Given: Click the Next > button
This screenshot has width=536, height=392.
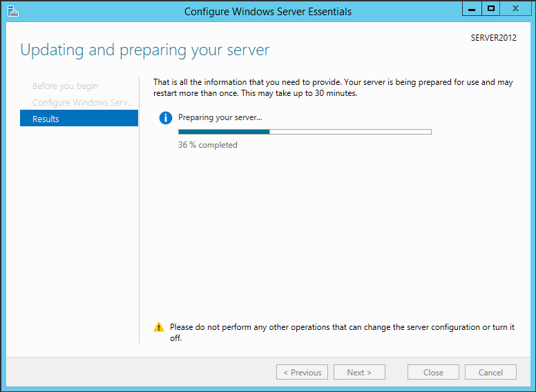Looking at the screenshot, I should coord(359,372).
